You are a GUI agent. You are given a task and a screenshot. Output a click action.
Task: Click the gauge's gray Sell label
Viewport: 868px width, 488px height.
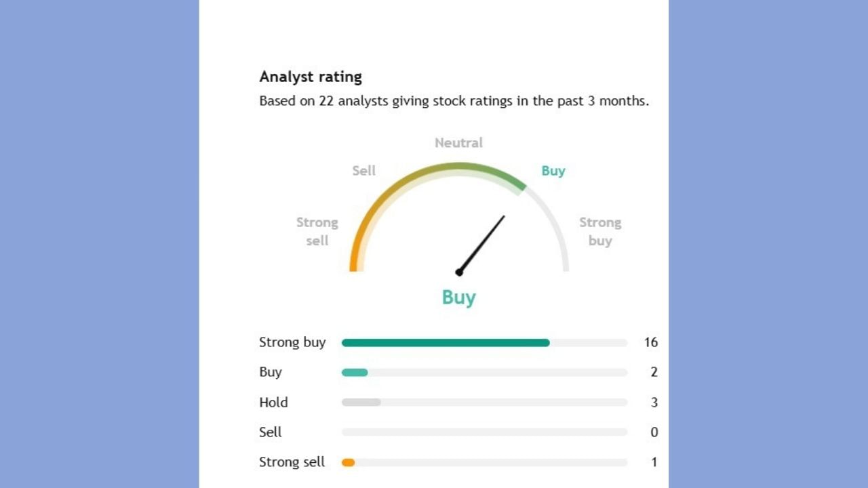(363, 171)
